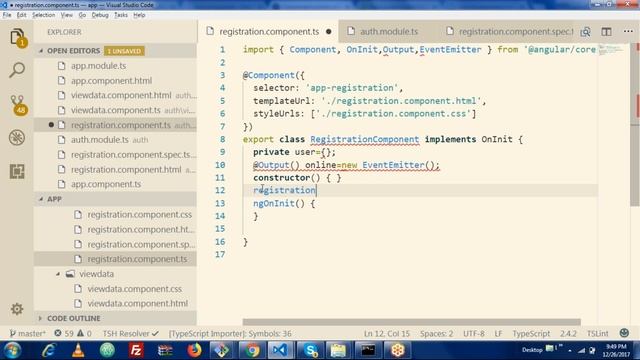The width and height of the screenshot is (640, 360).
Task: Select the registration.component.ts editor tab
Action: point(269,31)
